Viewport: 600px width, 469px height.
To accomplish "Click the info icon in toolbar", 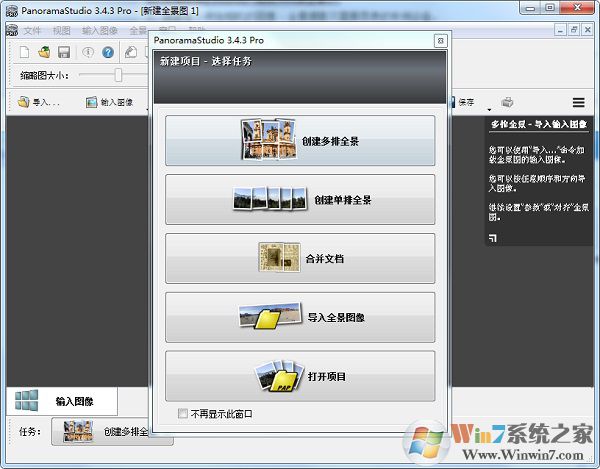I will [88, 52].
